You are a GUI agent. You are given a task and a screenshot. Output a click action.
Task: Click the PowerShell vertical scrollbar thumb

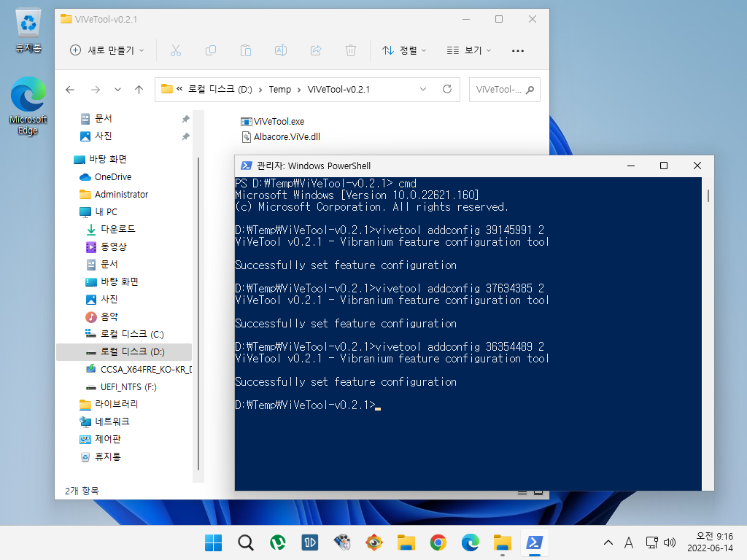(708, 195)
